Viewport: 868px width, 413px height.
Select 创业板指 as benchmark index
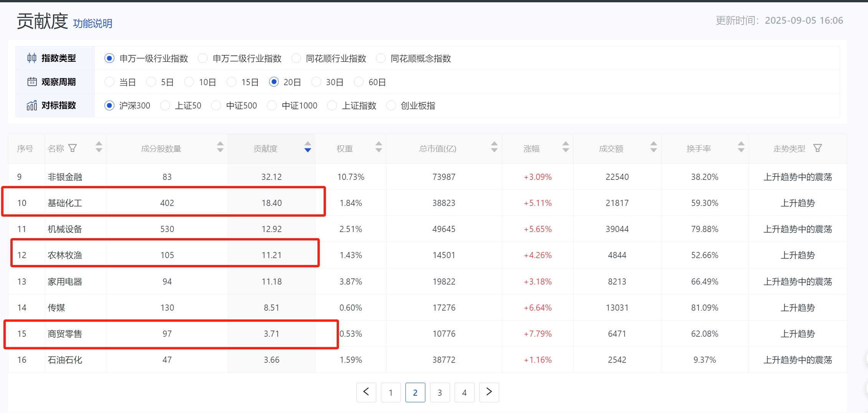391,105
